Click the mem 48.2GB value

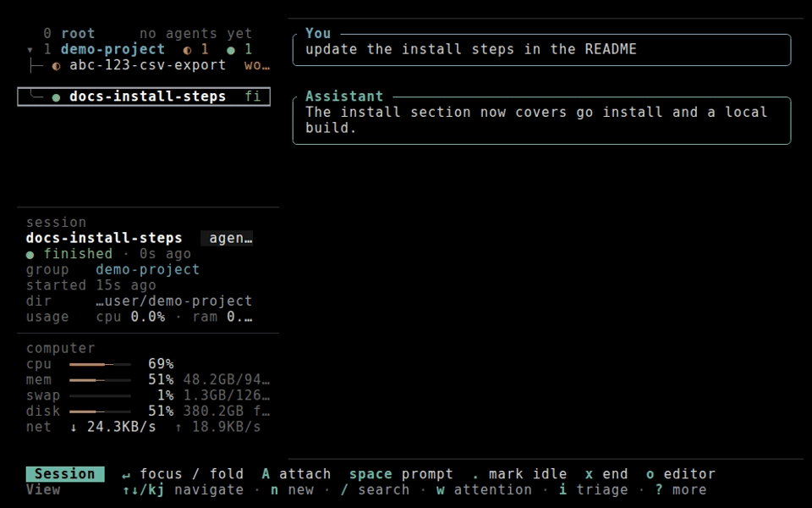227,379
